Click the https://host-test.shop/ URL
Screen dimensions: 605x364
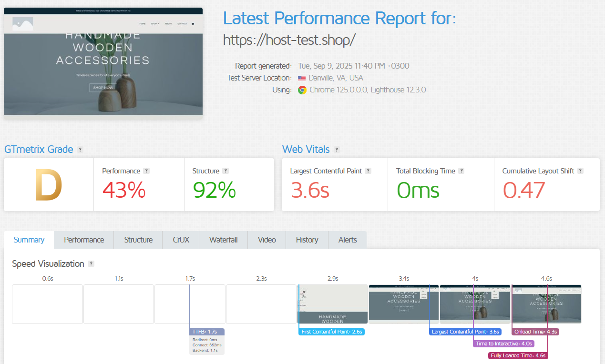[x=289, y=40]
